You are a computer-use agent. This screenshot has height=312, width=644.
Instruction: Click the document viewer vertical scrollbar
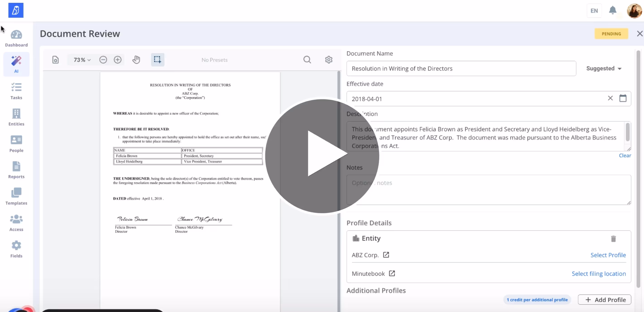pos(339,191)
